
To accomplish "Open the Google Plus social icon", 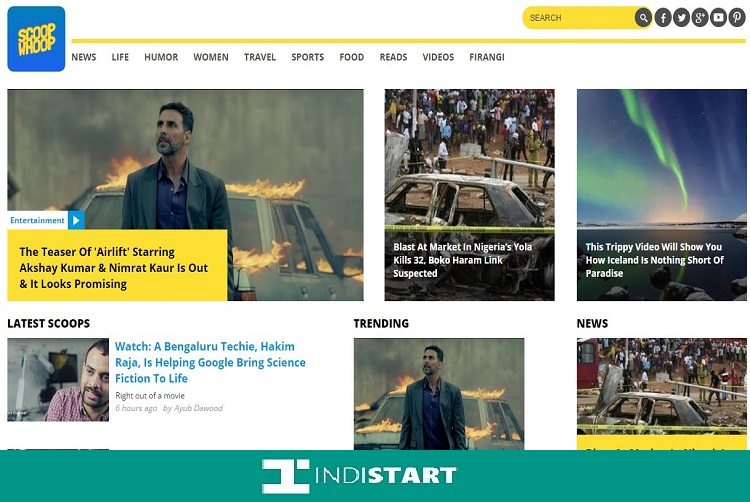I will [x=700, y=18].
